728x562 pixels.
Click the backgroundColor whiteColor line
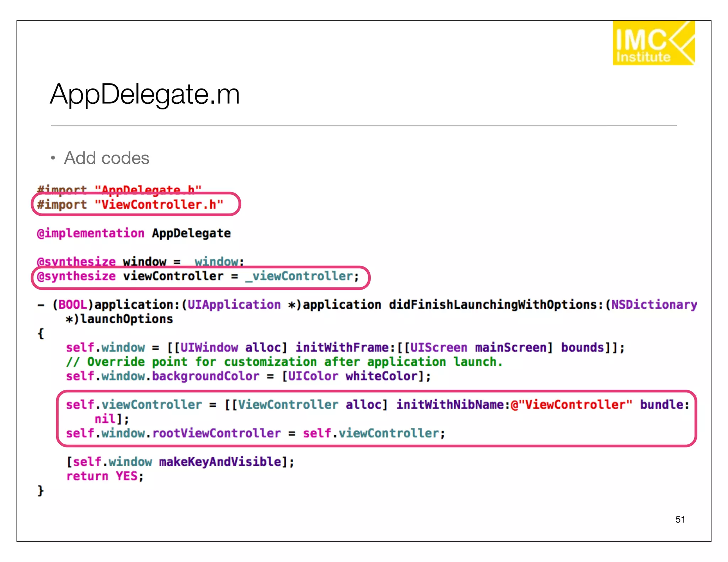(x=248, y=376)
